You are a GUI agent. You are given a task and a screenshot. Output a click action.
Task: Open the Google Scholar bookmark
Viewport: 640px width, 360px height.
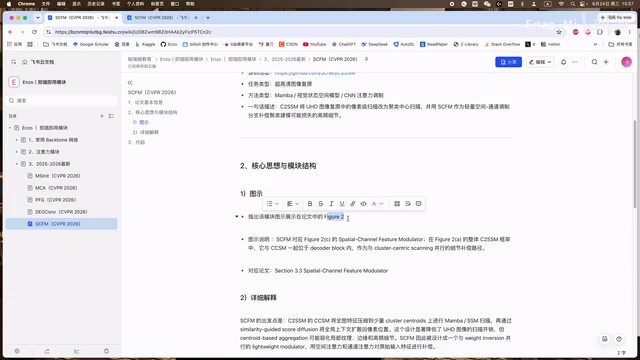click(x=91, y=44)
